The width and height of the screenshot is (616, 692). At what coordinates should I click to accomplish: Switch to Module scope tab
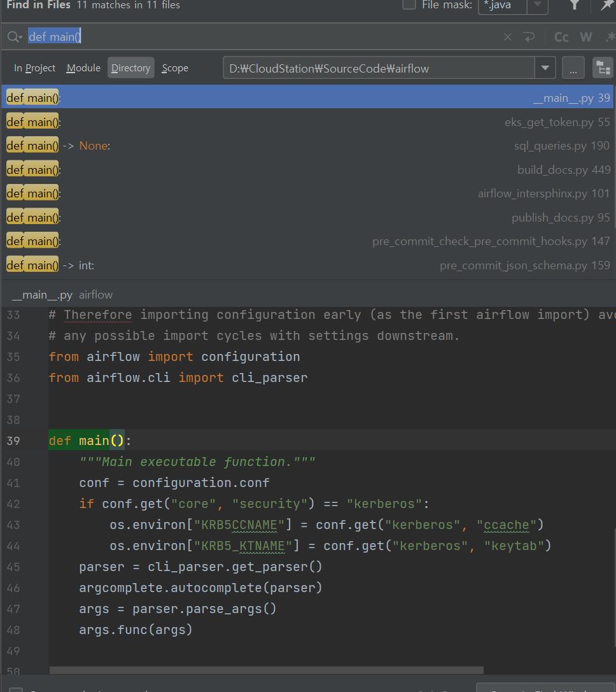(83, 68)
